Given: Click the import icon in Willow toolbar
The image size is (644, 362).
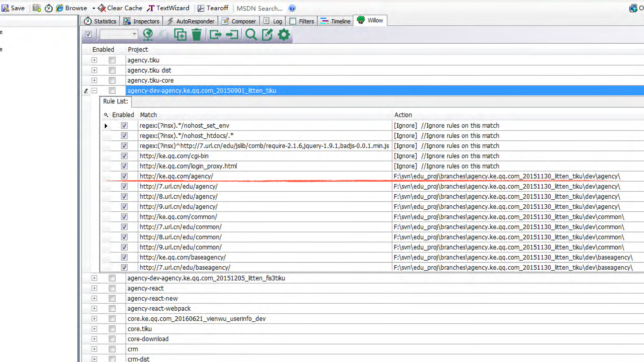Looking at the screenshot, I should 232,35.
